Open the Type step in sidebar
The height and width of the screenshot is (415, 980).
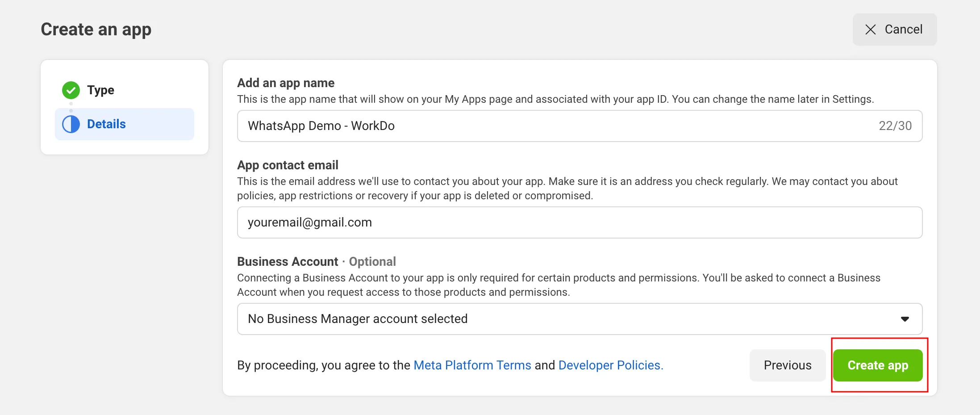[100, 90]
